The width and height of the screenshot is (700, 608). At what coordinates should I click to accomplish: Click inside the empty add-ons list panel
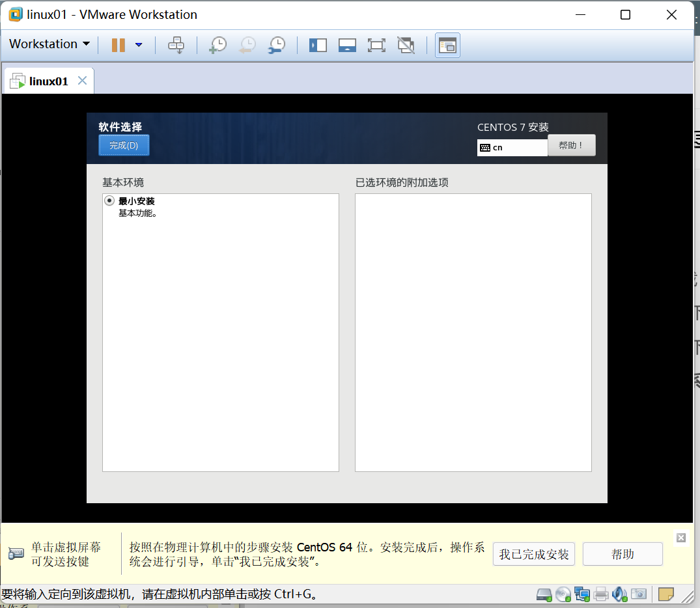[x=473, y=333]
